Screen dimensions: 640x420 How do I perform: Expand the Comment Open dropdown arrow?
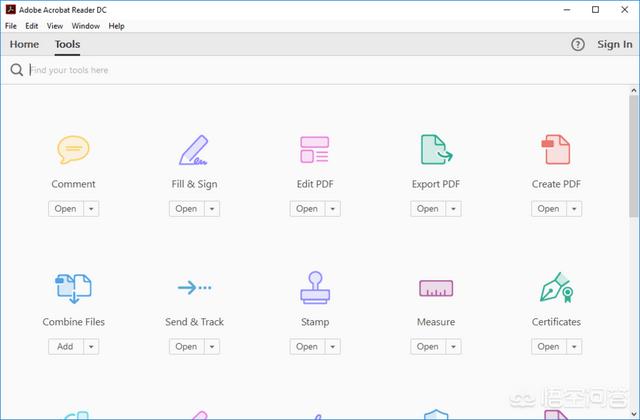click(x=91, y=209)
